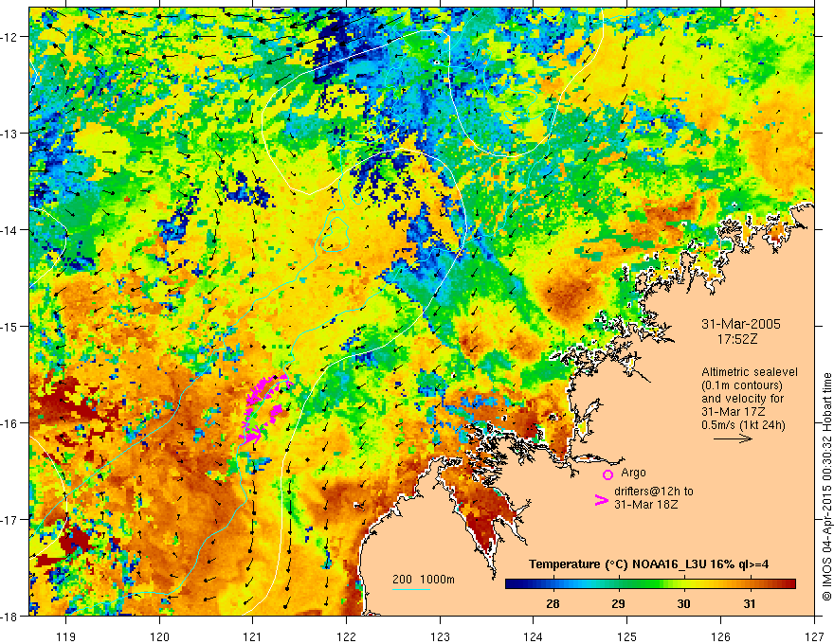The width and height of the screenshot is (834, 644).
Task: Click the Temperature NOAA16_L3U colorbar title
Action: click(648, 564)
